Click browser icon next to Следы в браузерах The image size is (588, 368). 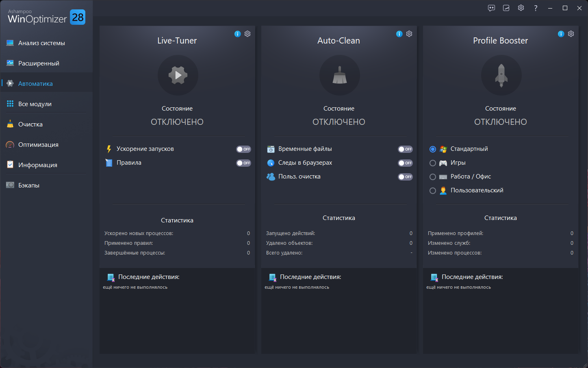[271, 163]
